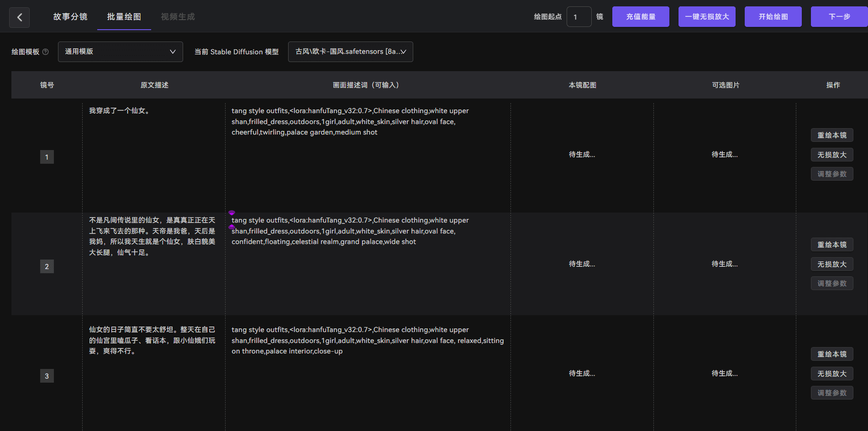Click 重绘本镜 for shot 2
Viewport: 868px width, 431px height.
(832, 244)
